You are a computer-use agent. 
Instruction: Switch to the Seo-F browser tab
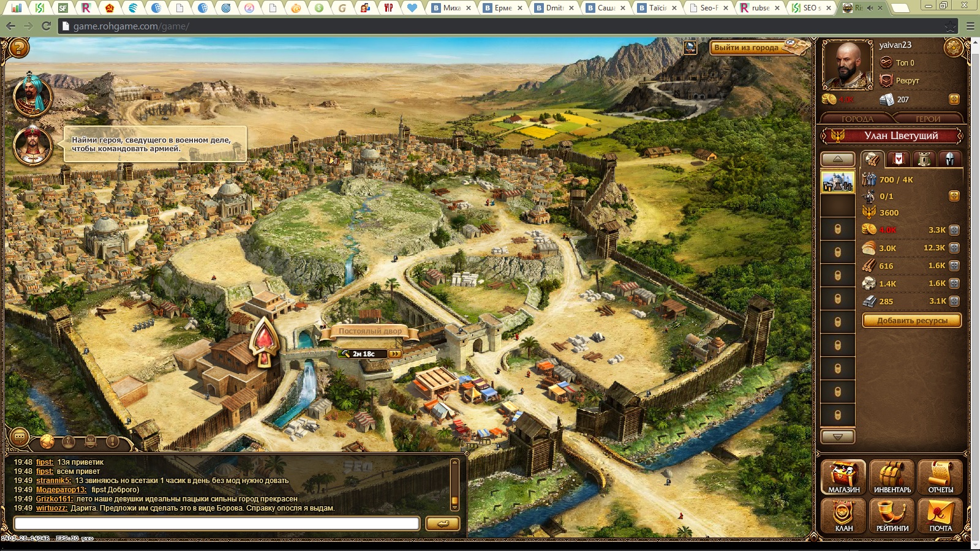click(x=709, y=8)
